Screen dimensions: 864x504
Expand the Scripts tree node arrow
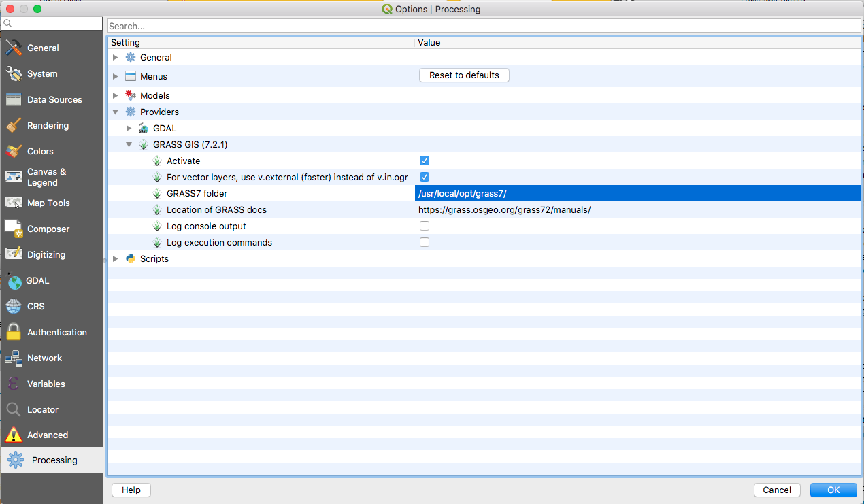(116, 259)
